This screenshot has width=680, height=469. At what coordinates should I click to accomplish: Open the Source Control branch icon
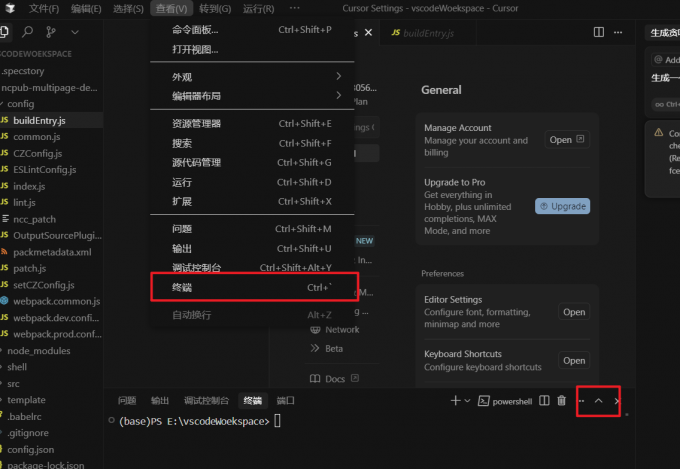(52, 33)
